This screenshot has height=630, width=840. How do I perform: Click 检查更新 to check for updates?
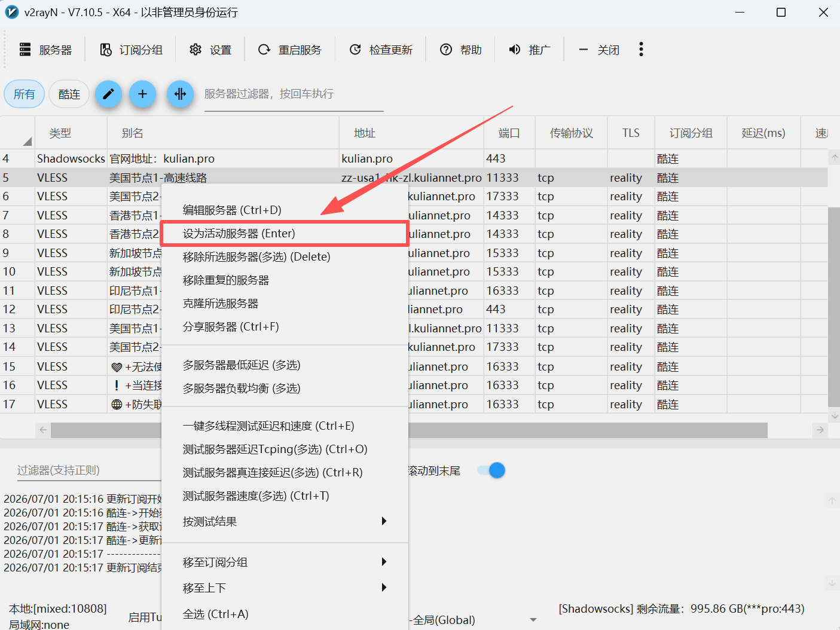coord(381,50)
